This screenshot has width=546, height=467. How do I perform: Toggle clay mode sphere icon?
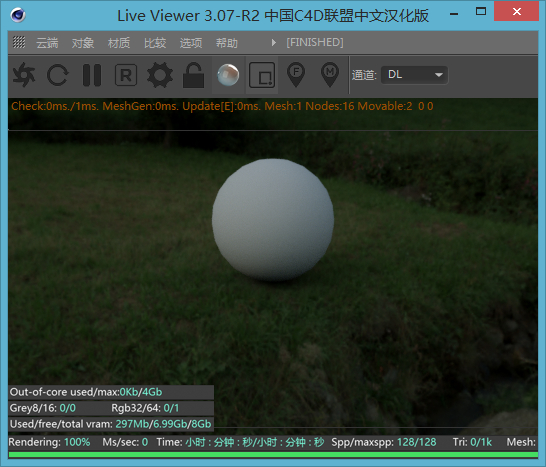(228, 75)
